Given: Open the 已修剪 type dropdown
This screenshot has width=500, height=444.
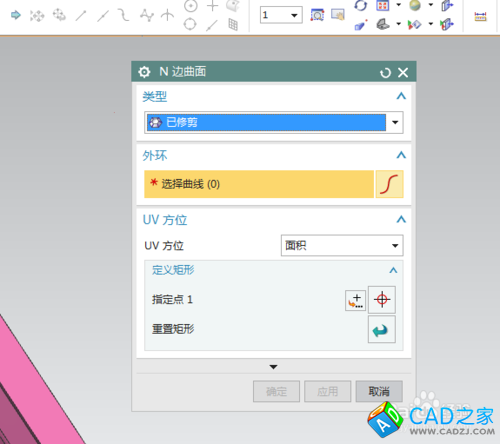Looking at the screenshot, I should pyautogui.click(x=274, y=122).
